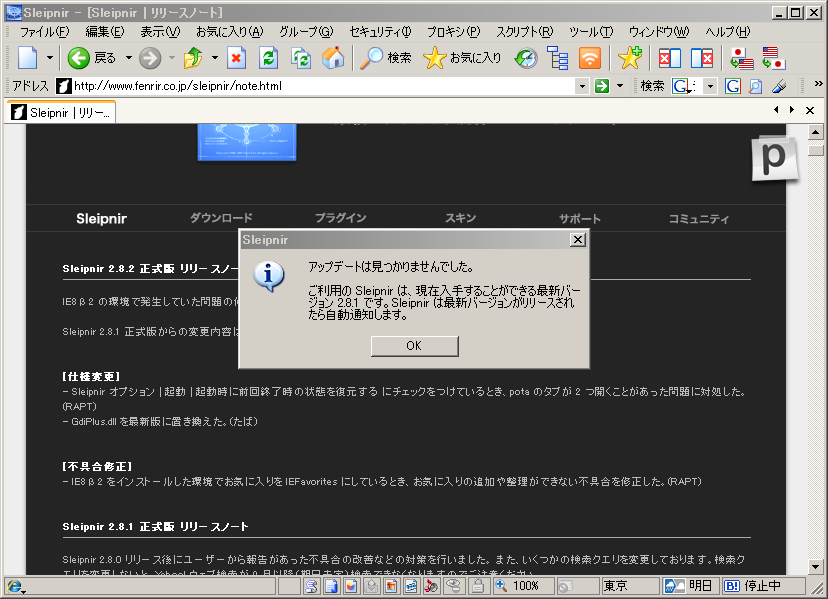Click the highlighter pen icon

[x=779, y=86]
